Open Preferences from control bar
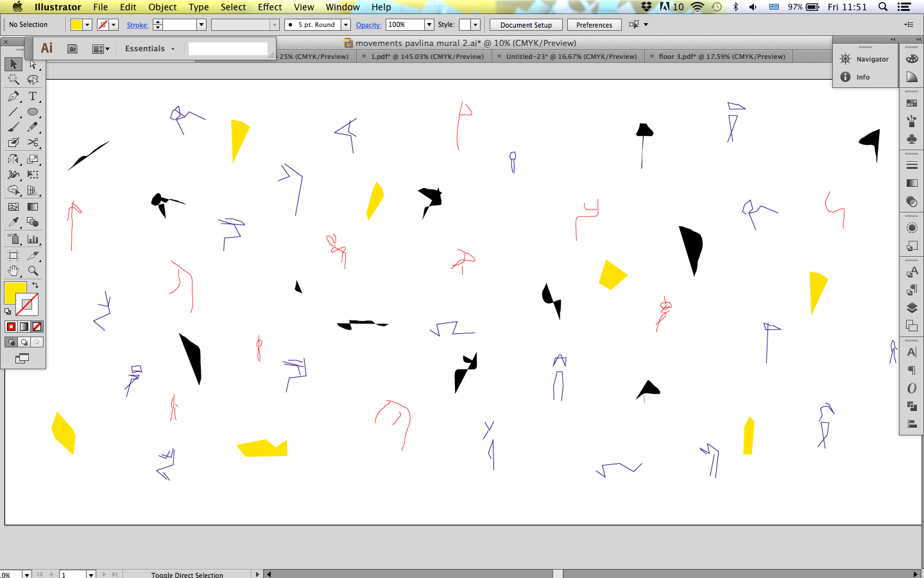The image size is (924, 578). click(x=594, y=25)
